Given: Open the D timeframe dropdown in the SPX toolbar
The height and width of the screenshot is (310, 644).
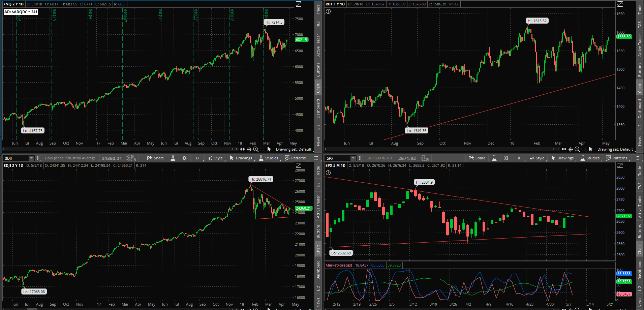Looking at the screenshot, I should click(519, 158).
